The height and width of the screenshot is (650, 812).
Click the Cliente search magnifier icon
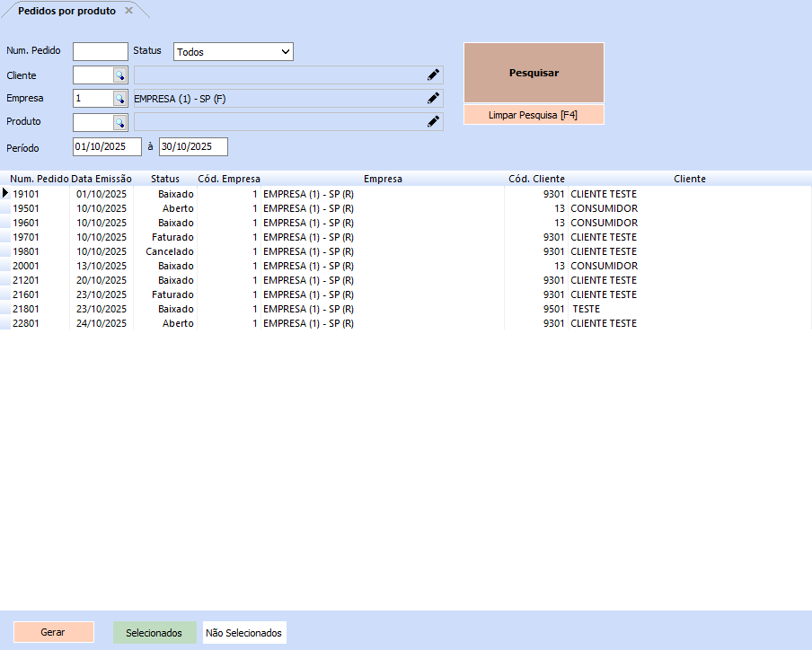(x=119, y=75)
